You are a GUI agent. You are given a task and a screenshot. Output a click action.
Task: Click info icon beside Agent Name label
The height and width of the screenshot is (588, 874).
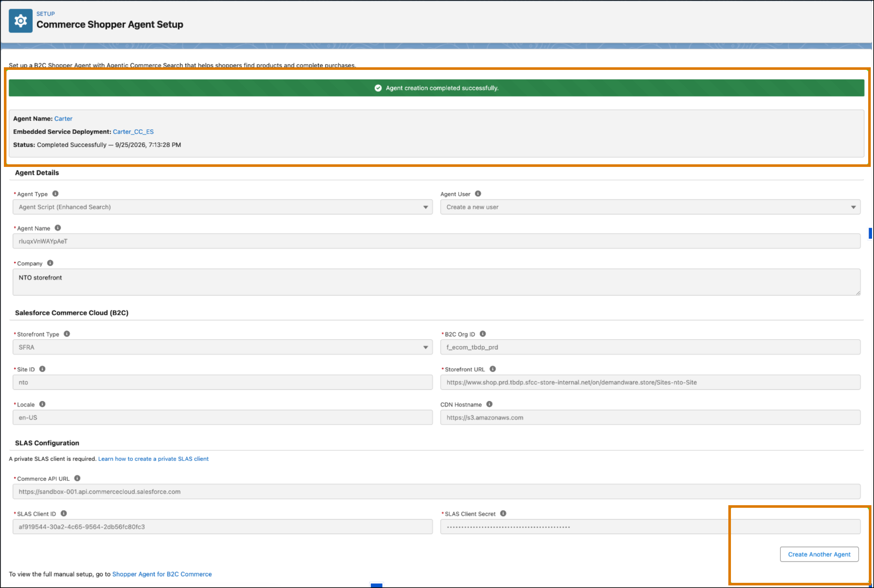58,228
